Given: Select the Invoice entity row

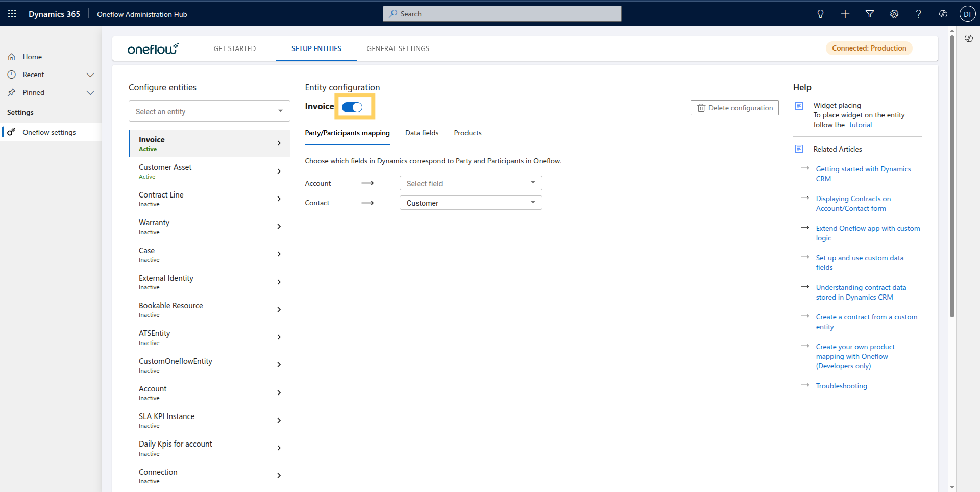Looking at the screenshot, I should click(x=209, y=143).
